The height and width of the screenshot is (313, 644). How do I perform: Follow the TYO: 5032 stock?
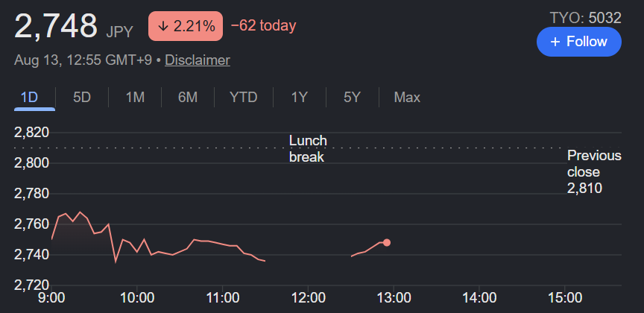578,42
